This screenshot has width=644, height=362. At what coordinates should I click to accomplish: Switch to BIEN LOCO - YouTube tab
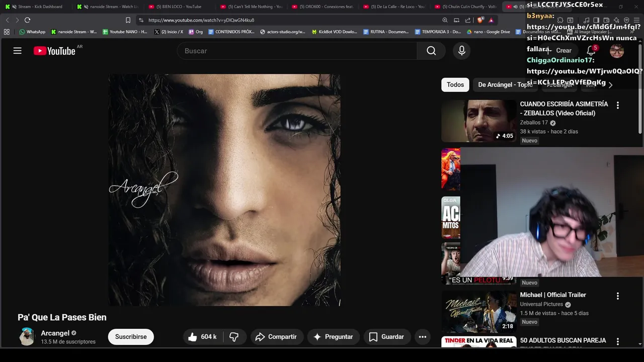point(180,7)
